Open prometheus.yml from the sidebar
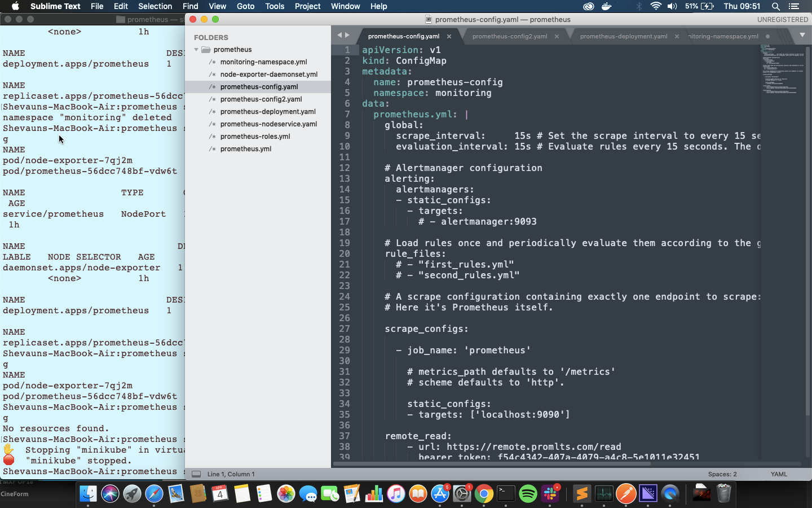The width and height of the screenshot is (812, 508). [x=245, y=149]
